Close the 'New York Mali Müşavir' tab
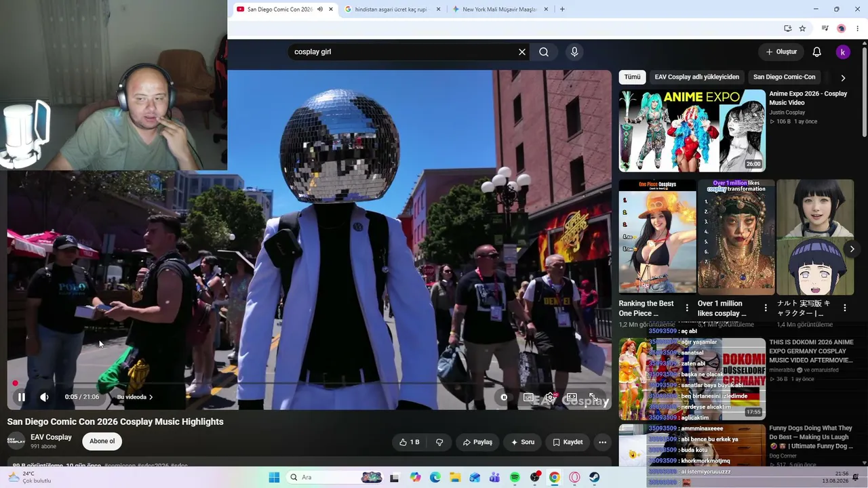The image size is (868, 488). click(x=545, y=9)
